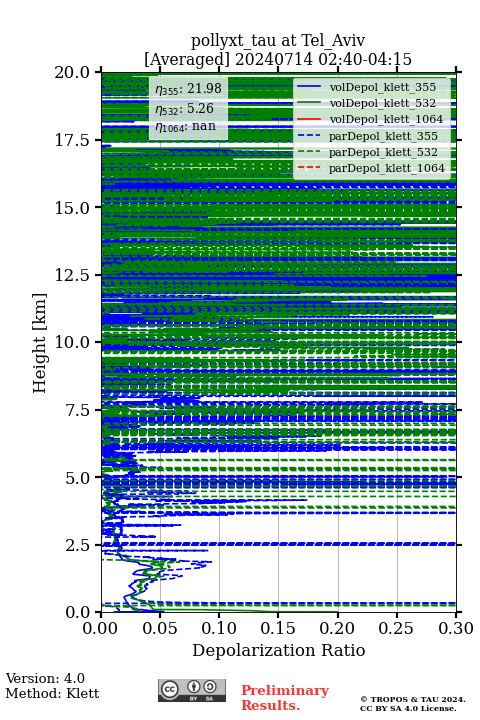Click the η1064: nan annotation
480x720 pixels.
(186, 126)
